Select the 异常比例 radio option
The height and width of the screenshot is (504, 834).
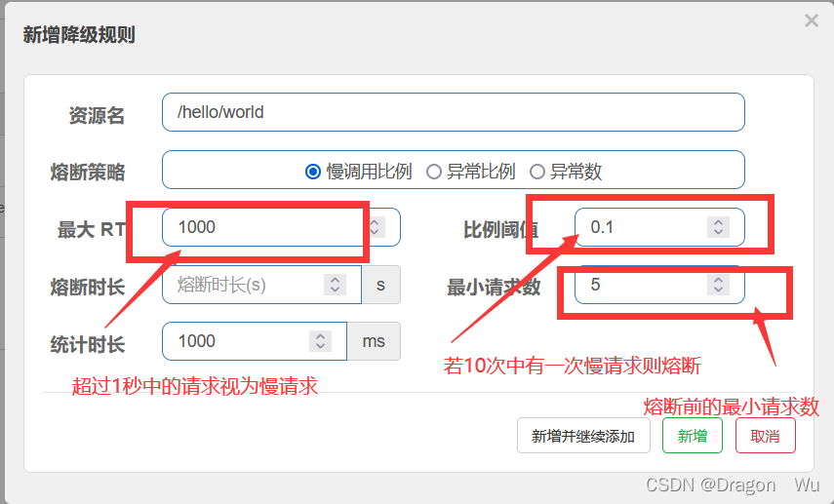pos(434,172)
